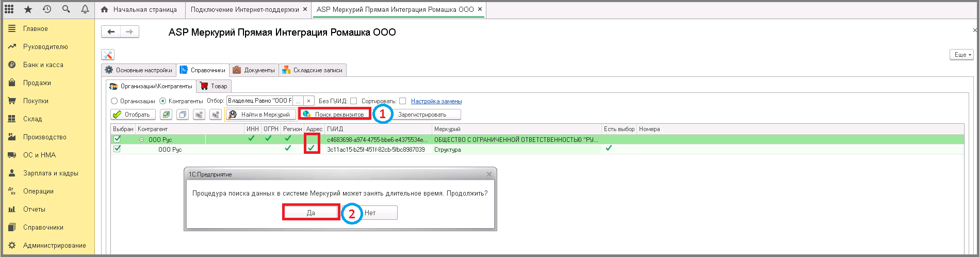The width and height of the screenshot is (980, 257).
Task: Click the Отобрать button
Action: click(x=133, y=115)
